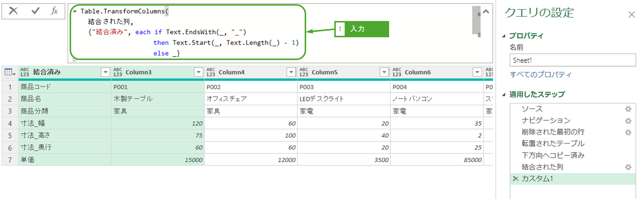Confirm formula with the checkmark icon
644x199 pixels.
[x=36, y=11]
